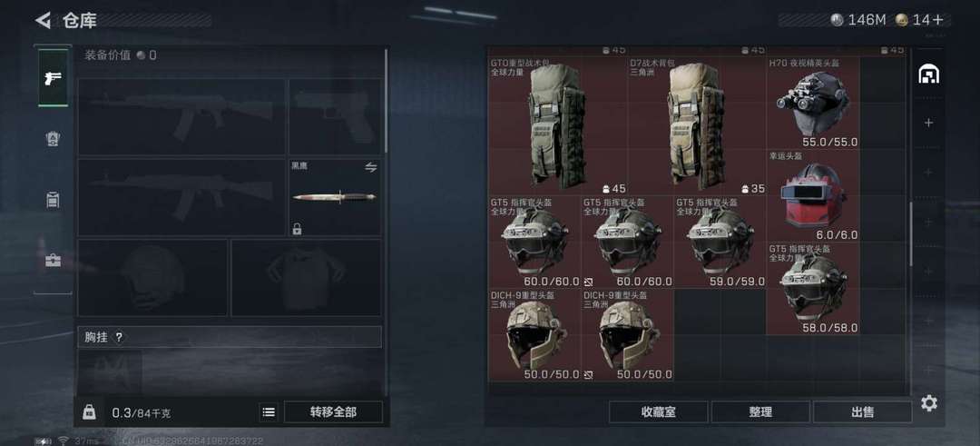Select the warehouse home icon on the right bar
The height and width of the screenshot is (446, 980).
(929, 74)
